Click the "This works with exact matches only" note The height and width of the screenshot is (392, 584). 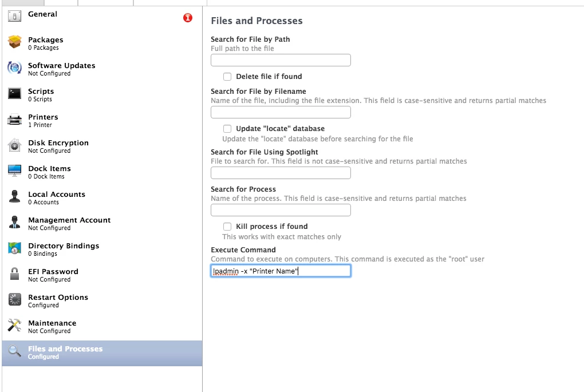(x=282, y=237)
